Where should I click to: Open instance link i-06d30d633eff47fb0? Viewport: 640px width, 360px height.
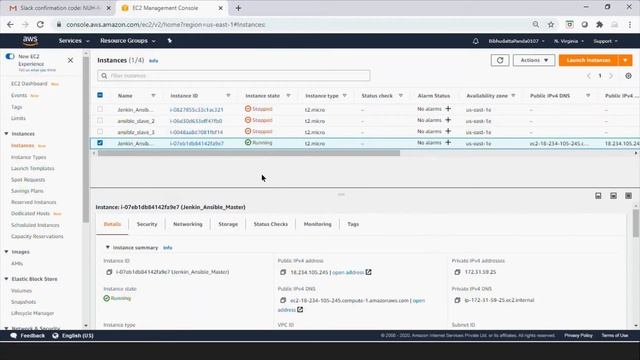click(x=196, y=121)
